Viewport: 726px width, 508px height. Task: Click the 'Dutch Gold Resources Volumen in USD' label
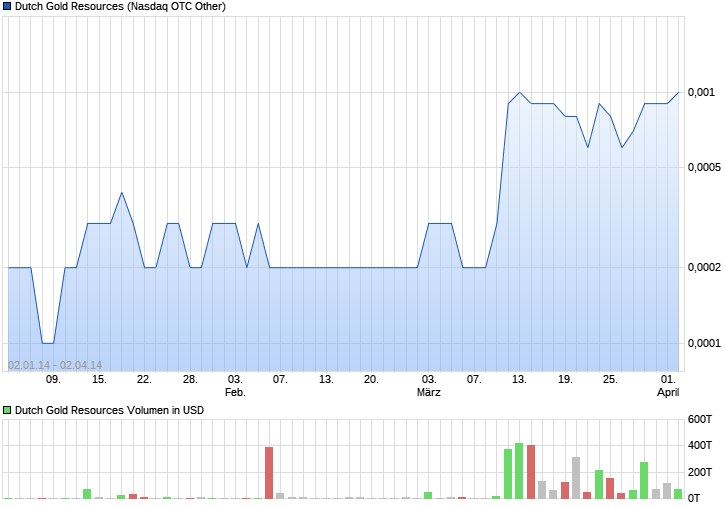[x=109, y=410]
